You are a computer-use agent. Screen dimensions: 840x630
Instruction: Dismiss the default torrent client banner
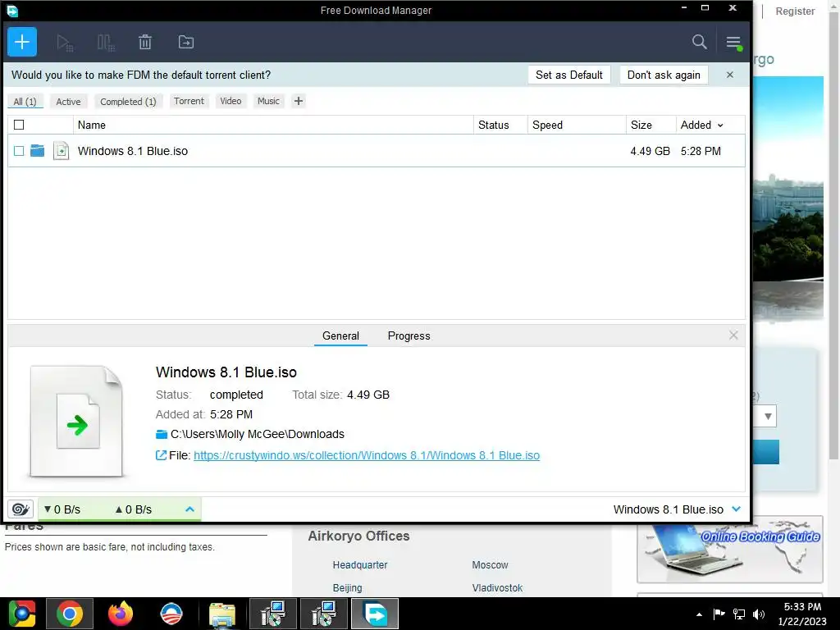[729, 75]
